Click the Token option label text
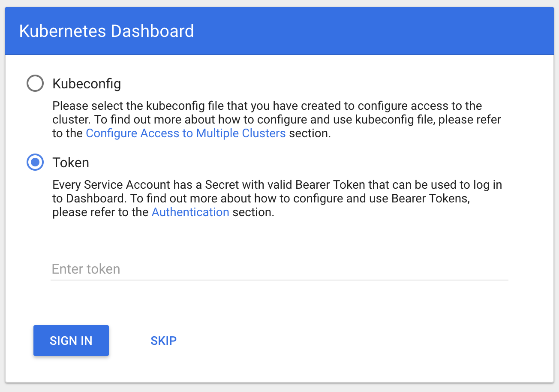The width and height of the screenshot is (559, 392). click(71, 163)
